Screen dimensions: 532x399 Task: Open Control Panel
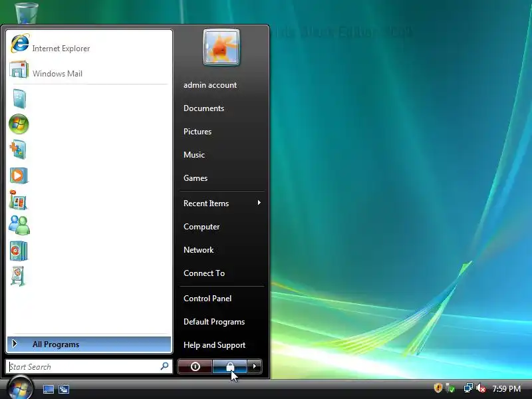pyautogui.click(x=207, y=299)
